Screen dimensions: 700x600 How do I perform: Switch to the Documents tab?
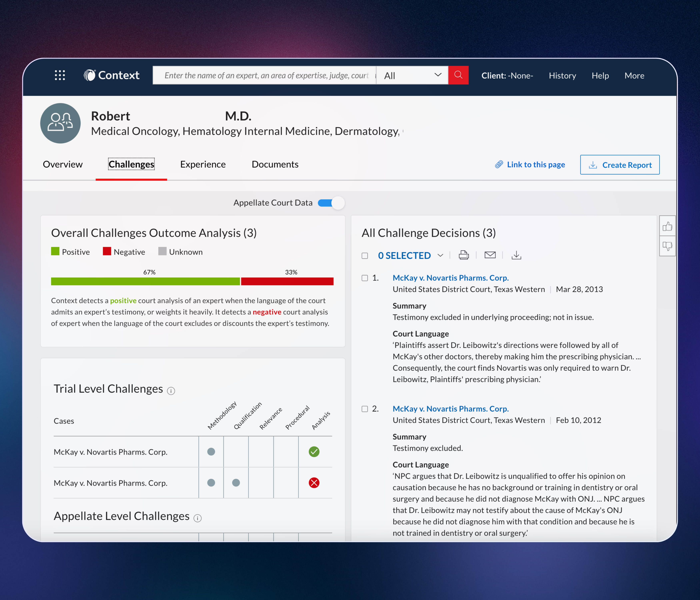coord(275,164)
